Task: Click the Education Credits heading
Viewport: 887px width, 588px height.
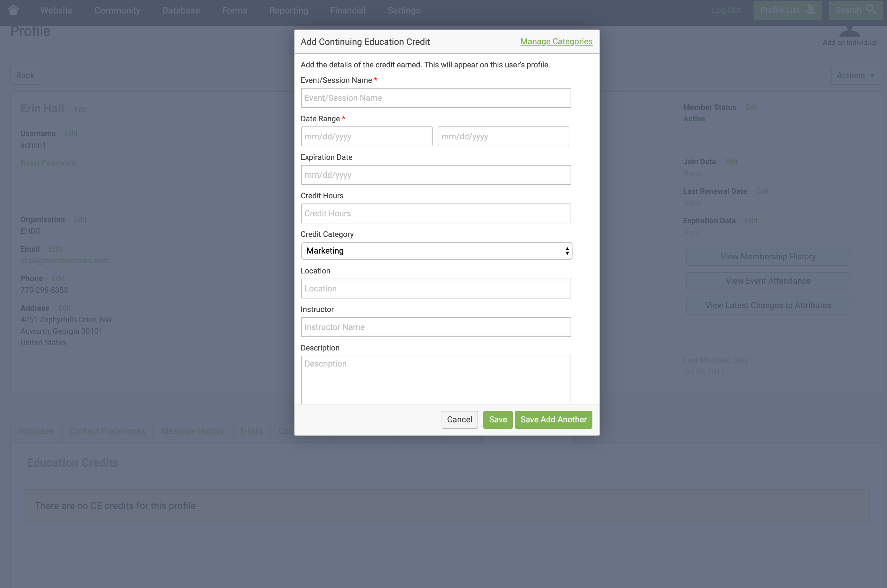Action: pos(72,463)
